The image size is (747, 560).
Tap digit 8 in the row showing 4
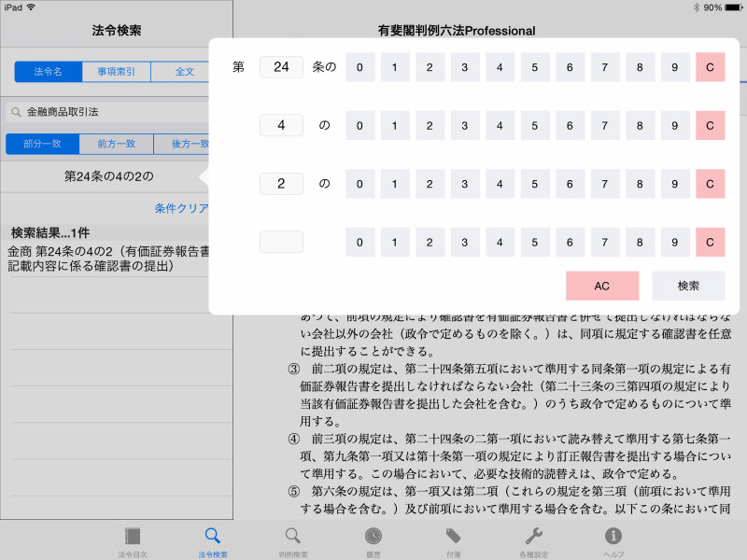click(640, 125)
